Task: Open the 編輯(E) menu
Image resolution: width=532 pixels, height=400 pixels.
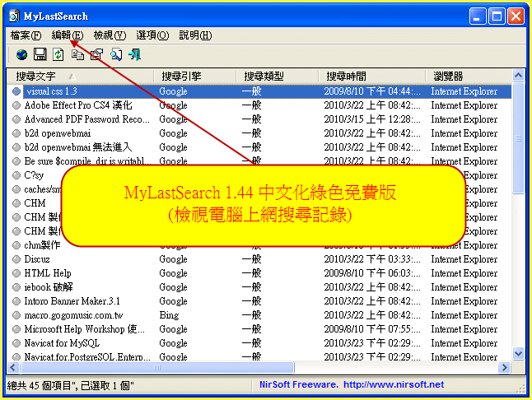Action: [x=67, y=35]
